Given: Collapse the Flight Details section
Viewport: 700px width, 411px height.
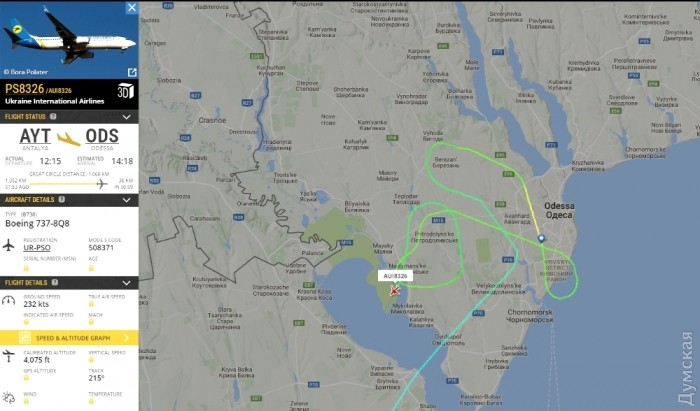Looking at the screenshot, I should [x=126, y=283].
